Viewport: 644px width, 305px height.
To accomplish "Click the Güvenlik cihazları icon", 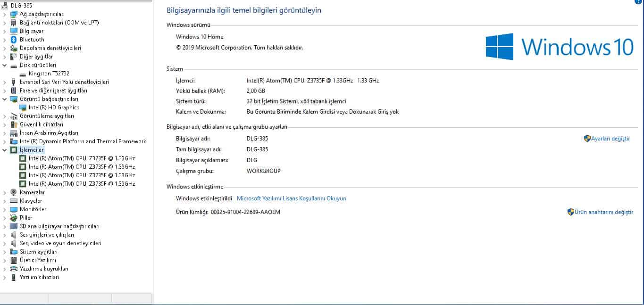I will (14, 124).
